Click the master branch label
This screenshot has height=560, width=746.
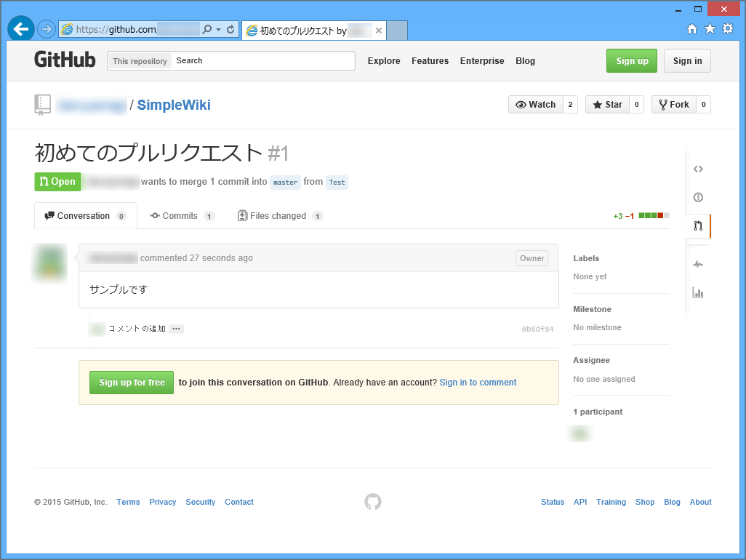286,183
